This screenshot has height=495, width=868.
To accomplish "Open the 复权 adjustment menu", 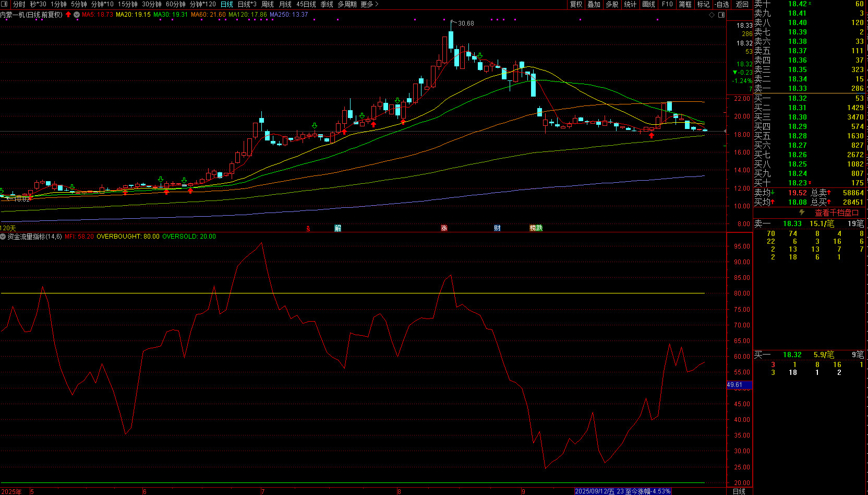I will [x=576, y=4].
